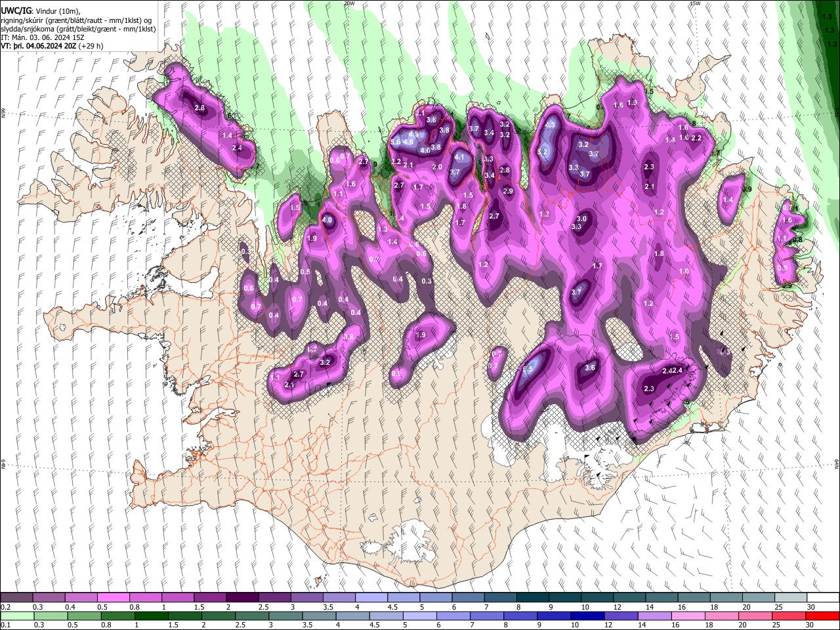Select the grey-teal 3 swatch in the lower legend

[285, 616]
